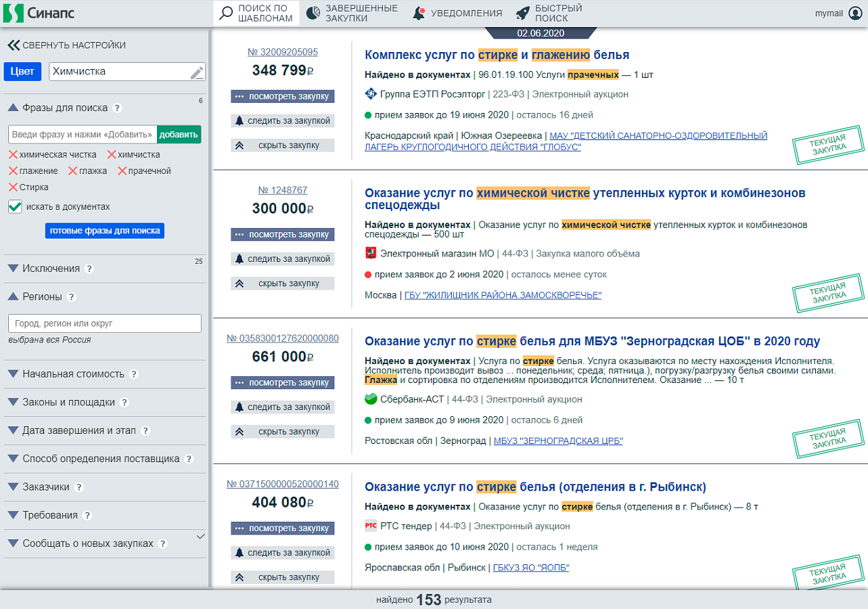868x609 pixels.
Task: Click the Сбербанк-АСТ platform icon
Action: tap(371, 399)
